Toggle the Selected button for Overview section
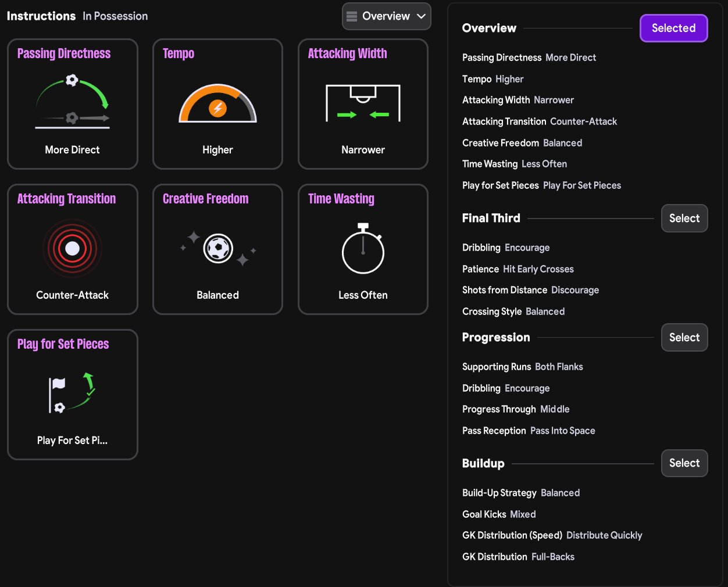 coord(673,28)
